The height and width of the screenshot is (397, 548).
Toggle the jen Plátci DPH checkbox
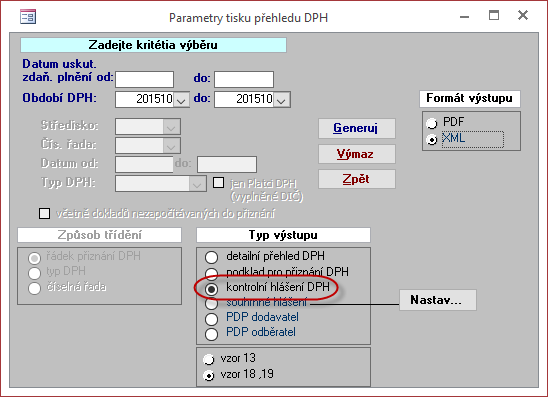coord(218,182)
